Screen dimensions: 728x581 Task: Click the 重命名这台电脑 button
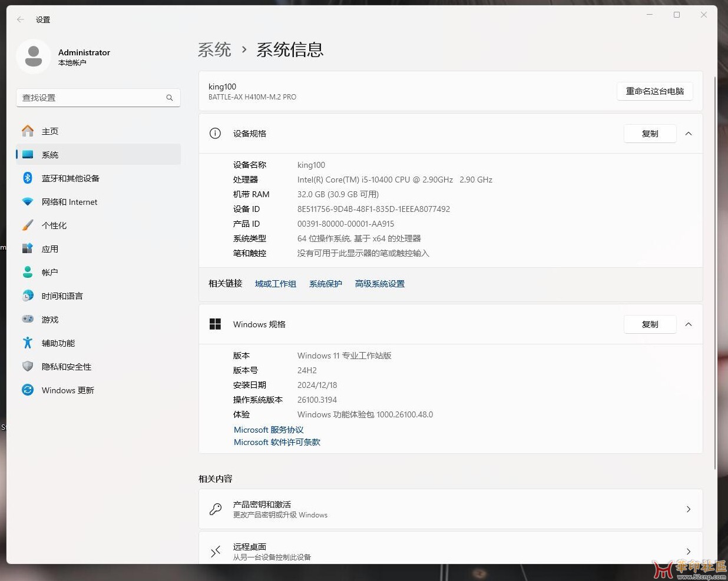655,91
